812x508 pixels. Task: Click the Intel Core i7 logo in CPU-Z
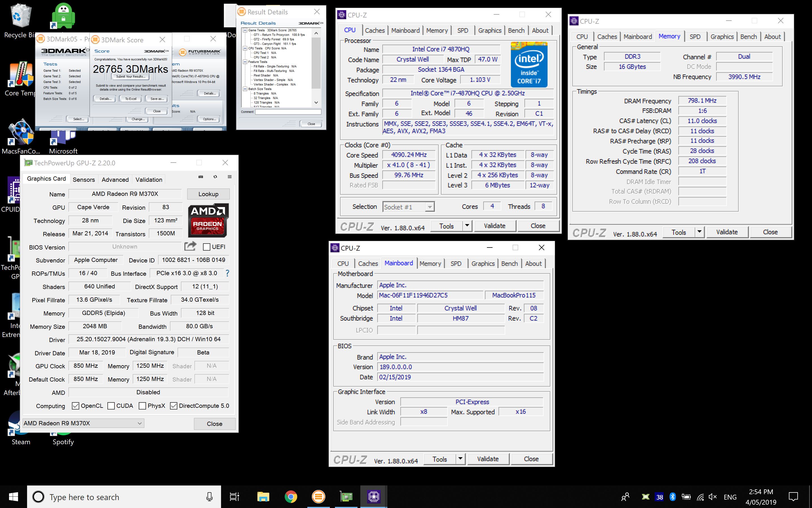pyautogui.click(x=529, y=64)
